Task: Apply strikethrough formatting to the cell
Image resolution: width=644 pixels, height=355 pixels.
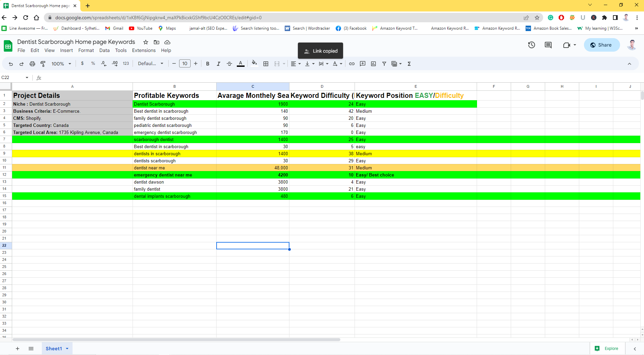Action: [x=229, y=63]
